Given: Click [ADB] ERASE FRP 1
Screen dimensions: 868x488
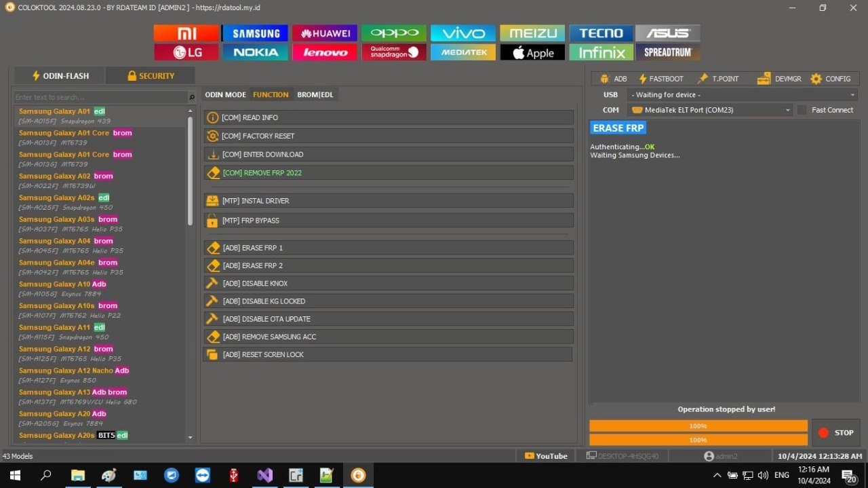Looking at the screenshot, I should click(x=389, y=248).
